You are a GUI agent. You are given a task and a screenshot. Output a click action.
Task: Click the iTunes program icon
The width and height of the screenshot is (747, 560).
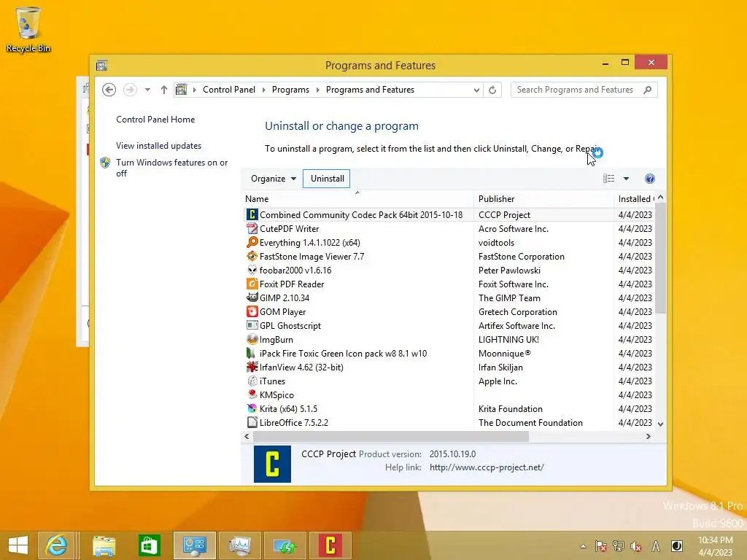252,381
